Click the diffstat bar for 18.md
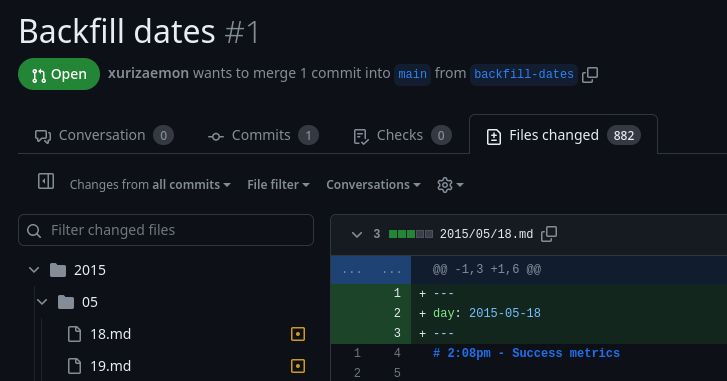The image size is (727, 381). [411, 234]
